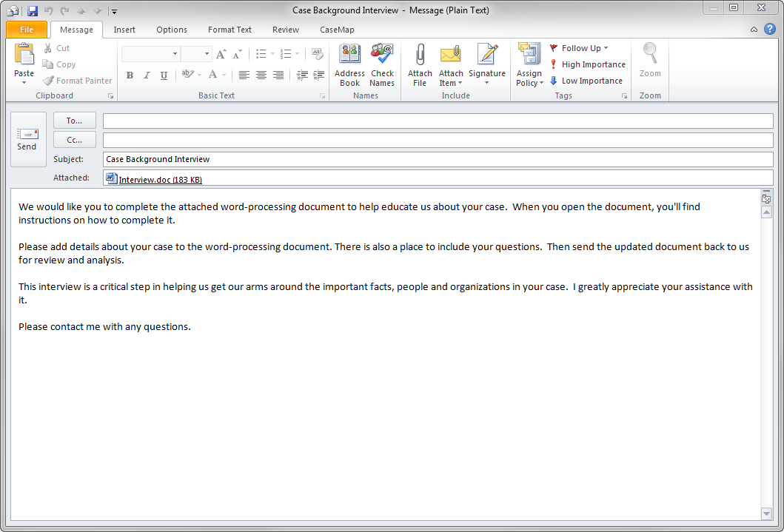Open the Address Book
Screen dimensions: 784x532
349,56
